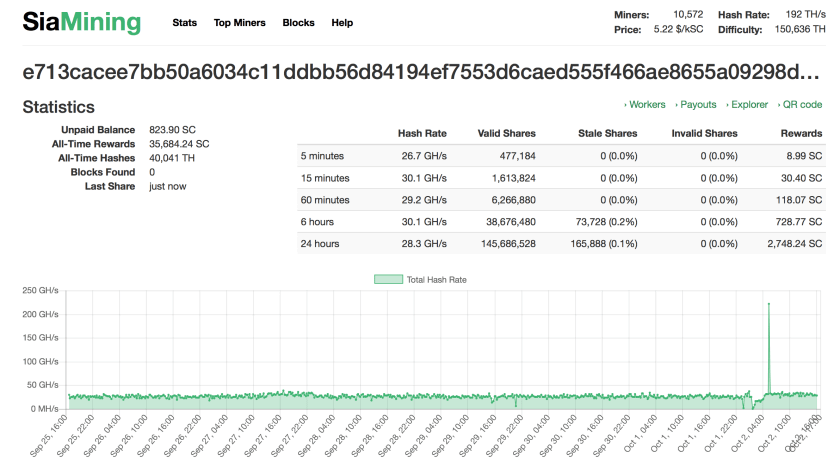Open the Workers link
840x466 pixels.
646,105
